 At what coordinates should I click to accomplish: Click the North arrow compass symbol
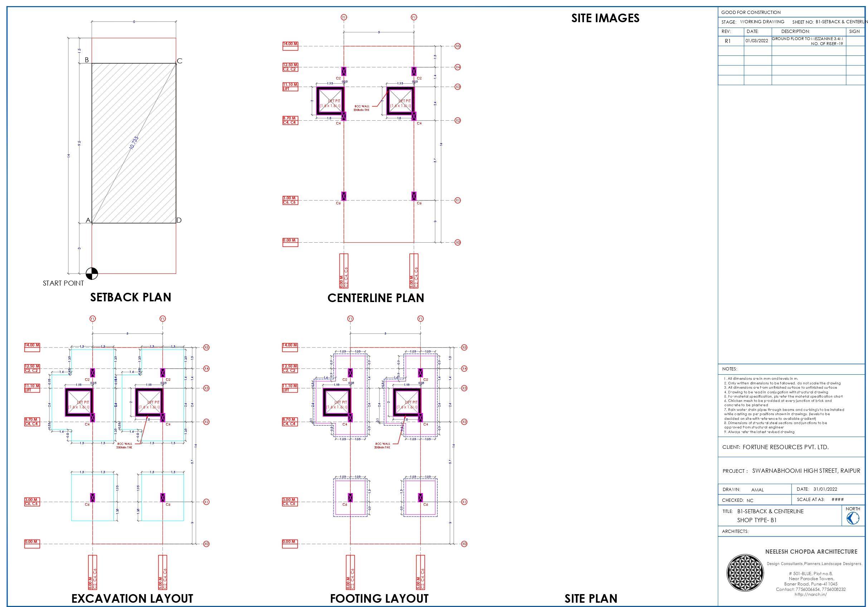pos(853,518)
